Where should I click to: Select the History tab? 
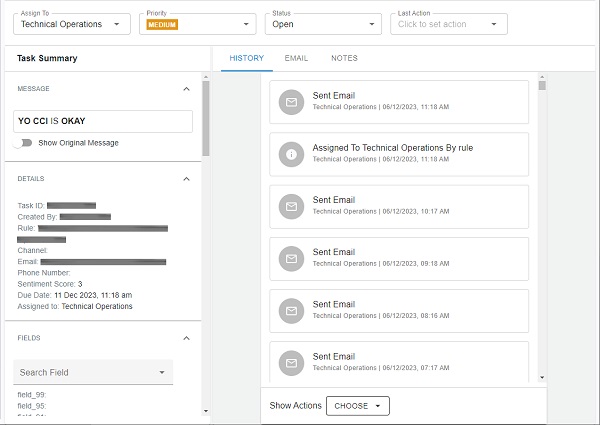pos(246,58)
